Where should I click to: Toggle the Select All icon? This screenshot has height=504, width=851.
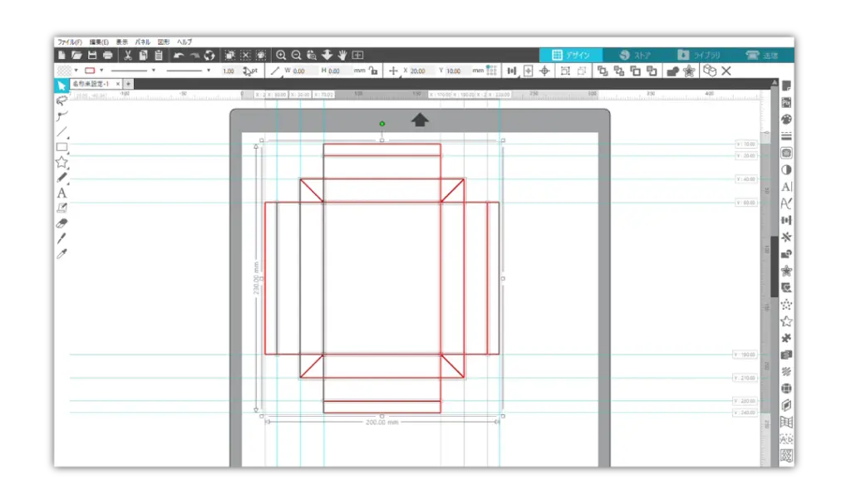click(x=230, y=55)
